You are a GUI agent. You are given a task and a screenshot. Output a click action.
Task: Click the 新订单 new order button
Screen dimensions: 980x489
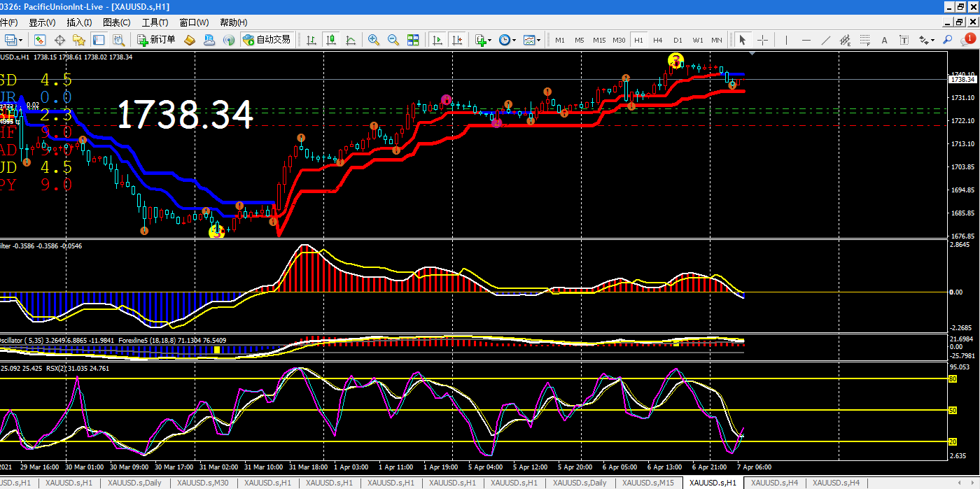(156, 40)
